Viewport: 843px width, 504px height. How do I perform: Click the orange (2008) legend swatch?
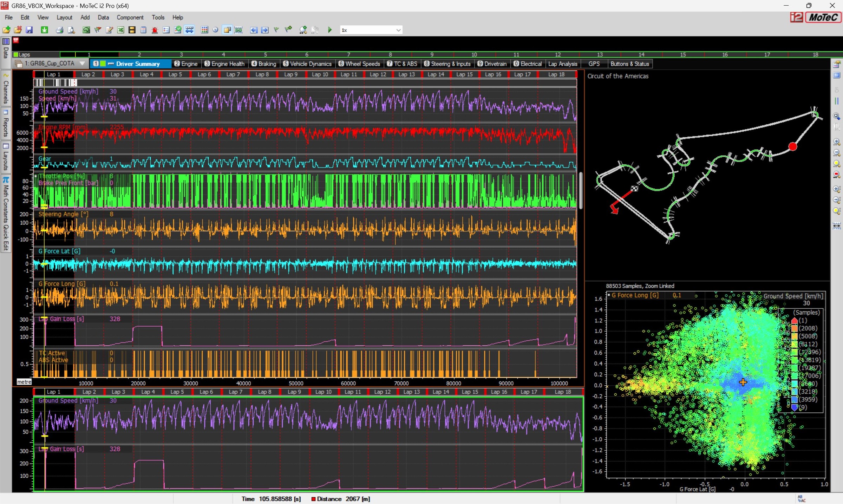click(x=794, y=328)
